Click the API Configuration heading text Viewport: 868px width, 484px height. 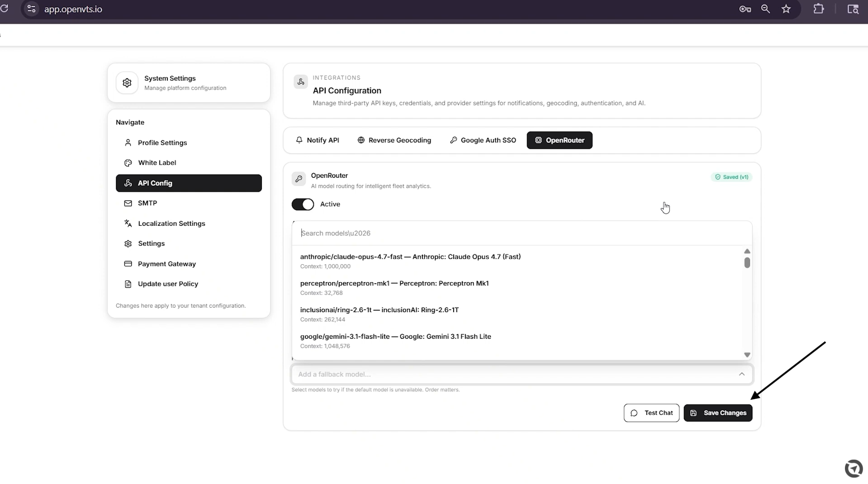point(347,90)
